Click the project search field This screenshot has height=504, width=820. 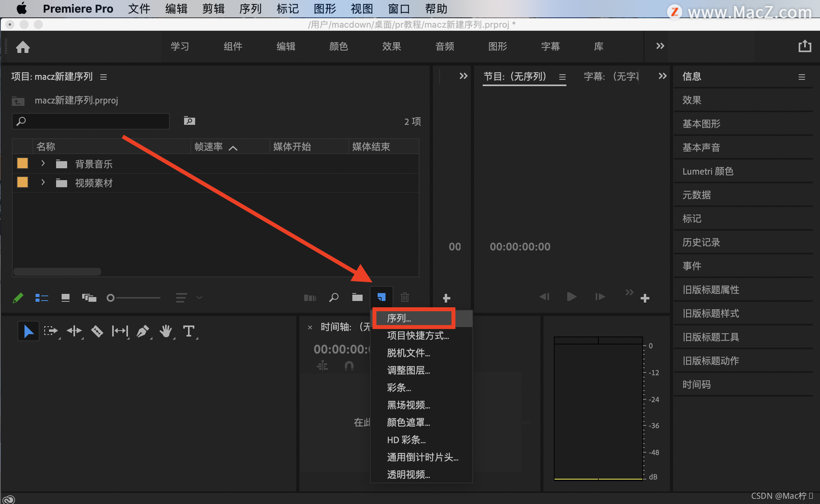pyautogui.click(x=91, y=121)
